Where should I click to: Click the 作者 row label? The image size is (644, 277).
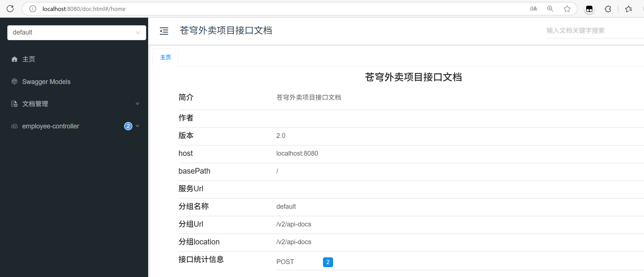click(x=186, y=118)
